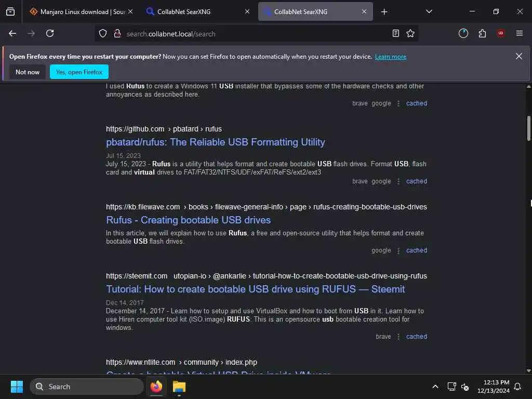Open uBlock Origin extension icon
Screen dimensions: 532x399
point(501,33)
